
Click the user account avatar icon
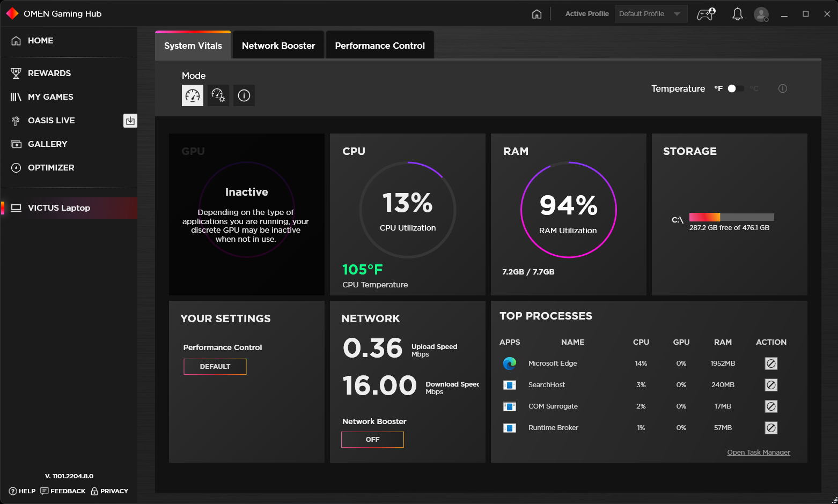[x=761, y=14]
